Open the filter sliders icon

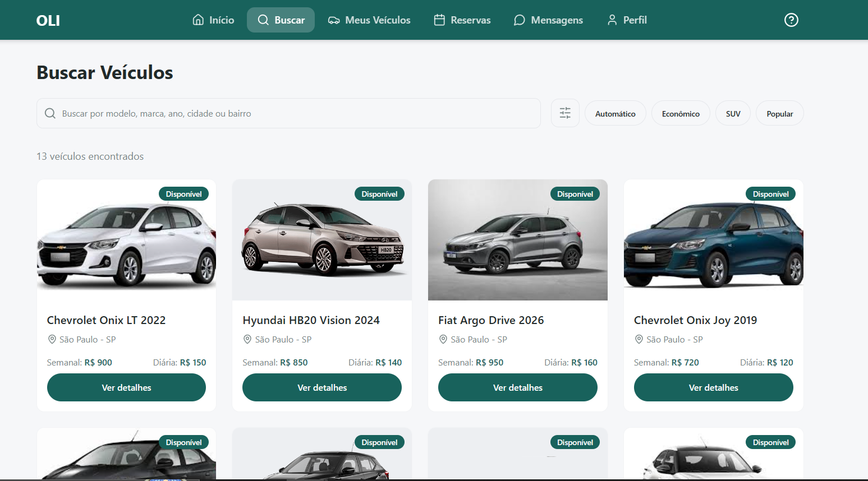pos(565,113)
